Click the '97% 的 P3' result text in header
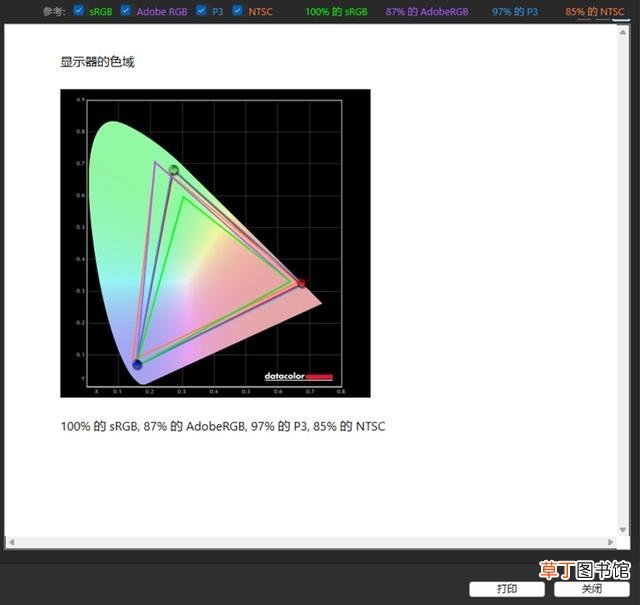Viewport: 640px width, 605px height. click(x=515, y=12)
